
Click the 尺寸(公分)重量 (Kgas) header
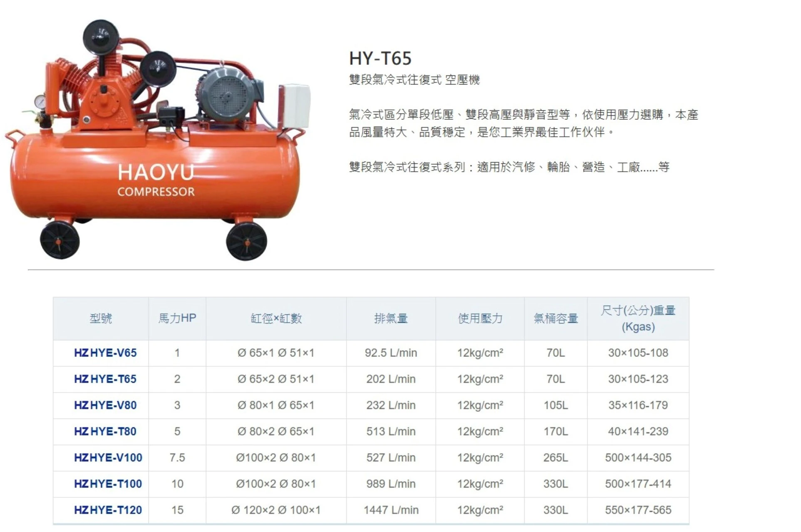pos(638,319)
